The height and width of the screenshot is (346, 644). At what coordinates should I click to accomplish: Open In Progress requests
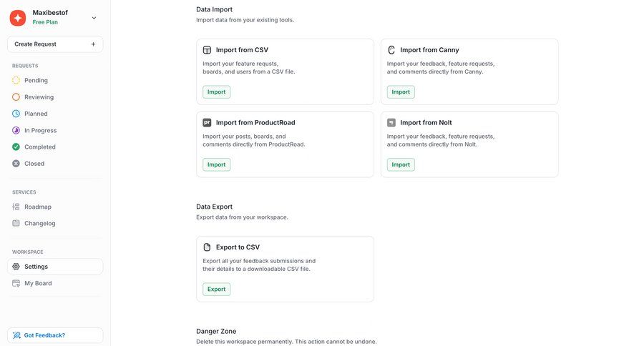coord(40,130)
